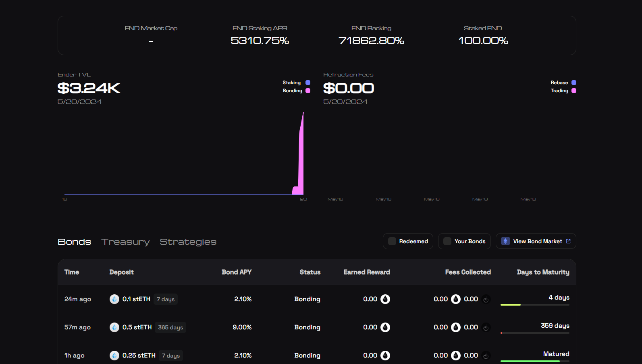The width and height of the screenshot is (642, 364).
Task: Click the '24m ago' time cell
Action: tap(78, 299)
